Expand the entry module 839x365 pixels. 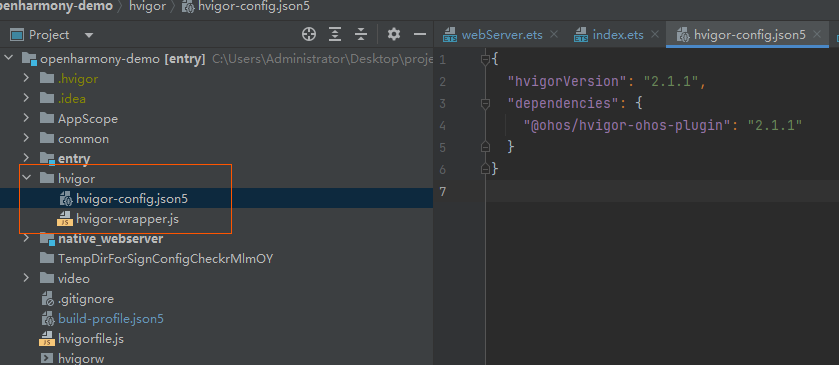point(26,158)
